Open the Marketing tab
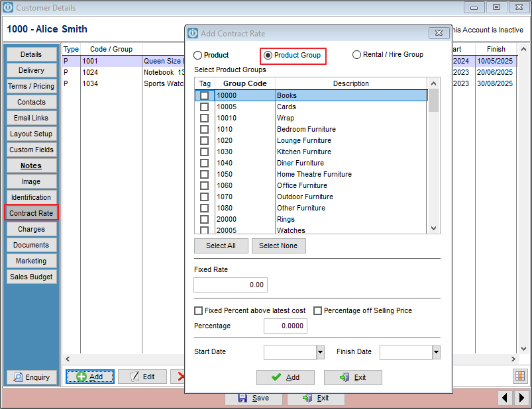Screen dimensions: 532x409 click(31, 261)
